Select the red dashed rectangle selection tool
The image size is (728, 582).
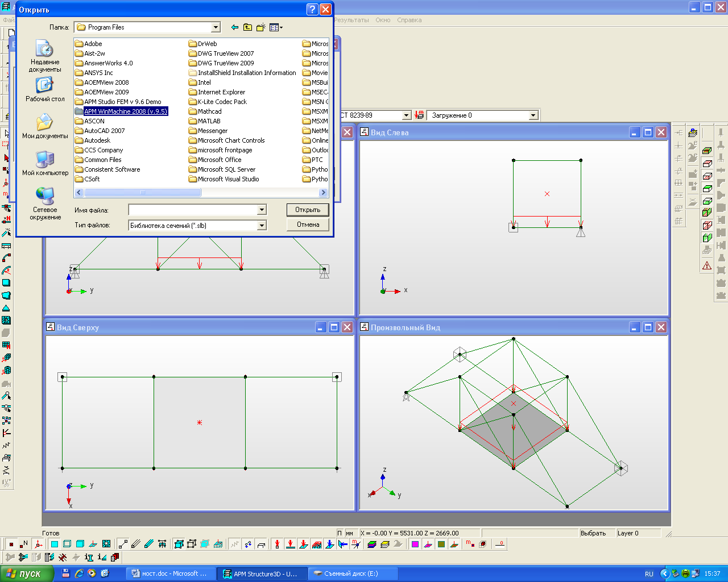[x=6, y=145]
